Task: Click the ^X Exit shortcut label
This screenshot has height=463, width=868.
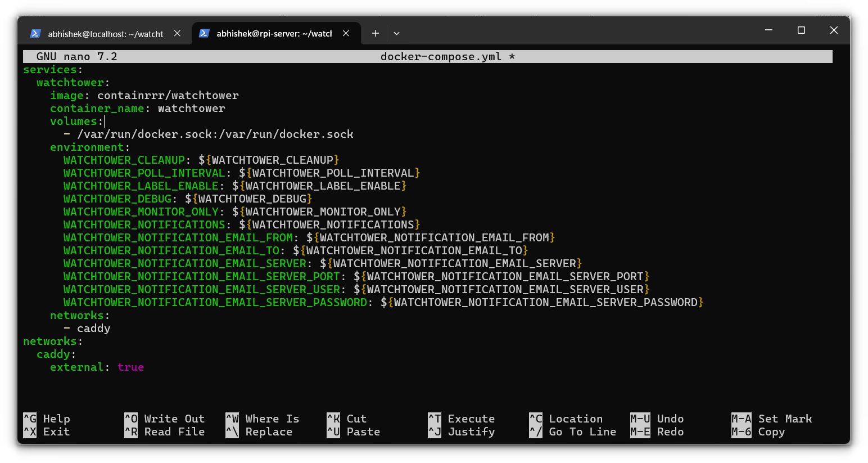Action: pyautogui.click(x=47, y=431)
